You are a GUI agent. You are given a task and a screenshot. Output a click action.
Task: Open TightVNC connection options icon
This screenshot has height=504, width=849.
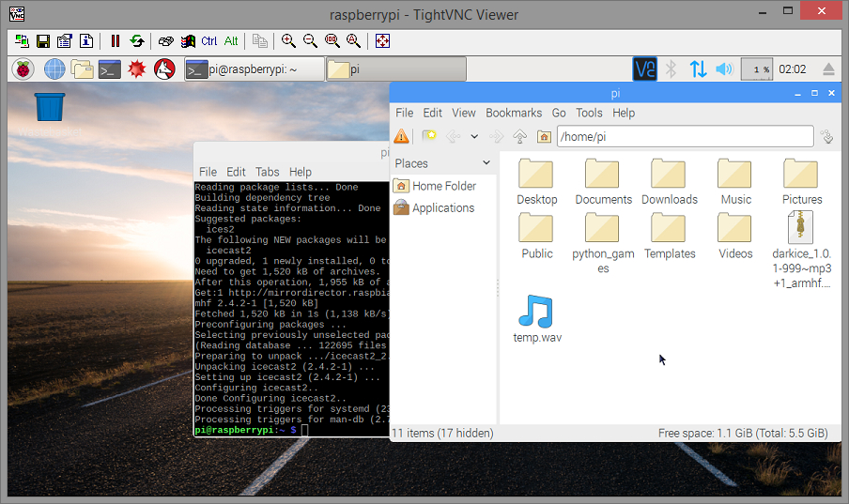point(65,41)
